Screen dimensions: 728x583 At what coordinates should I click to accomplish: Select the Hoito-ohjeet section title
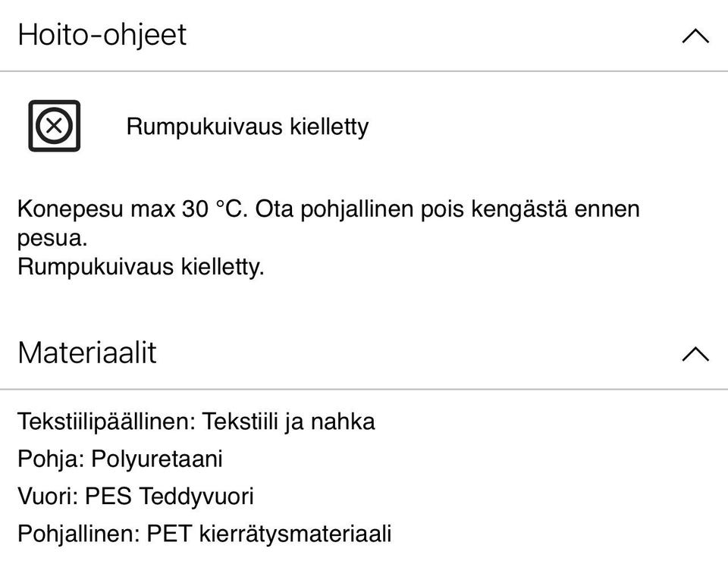(102, 35)
